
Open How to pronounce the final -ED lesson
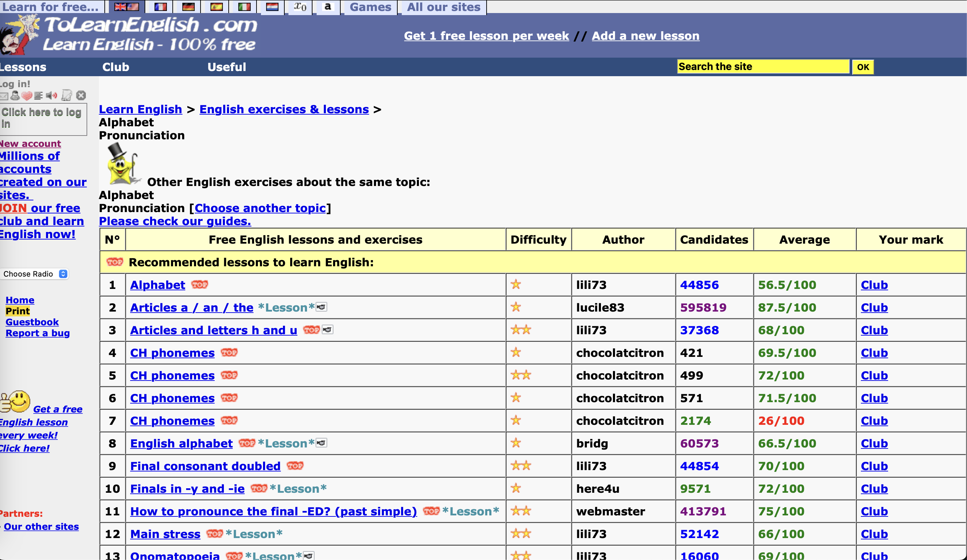pos(274,511)
